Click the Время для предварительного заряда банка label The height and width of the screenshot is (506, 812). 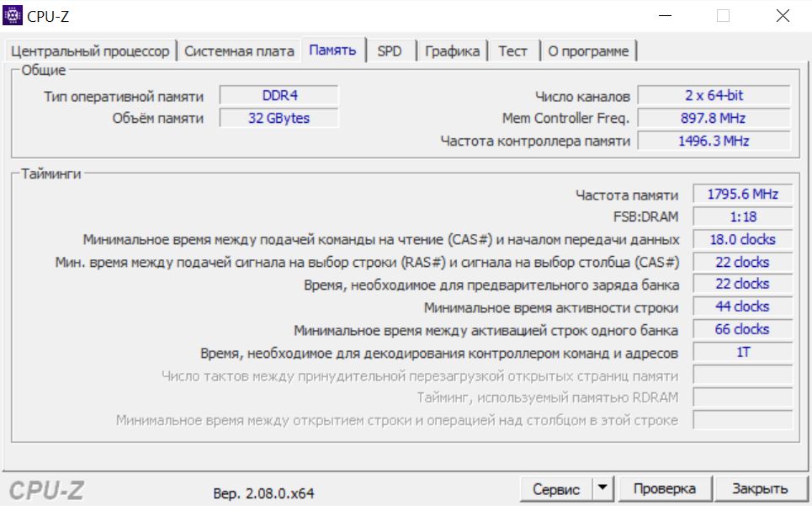click(491, 285)
